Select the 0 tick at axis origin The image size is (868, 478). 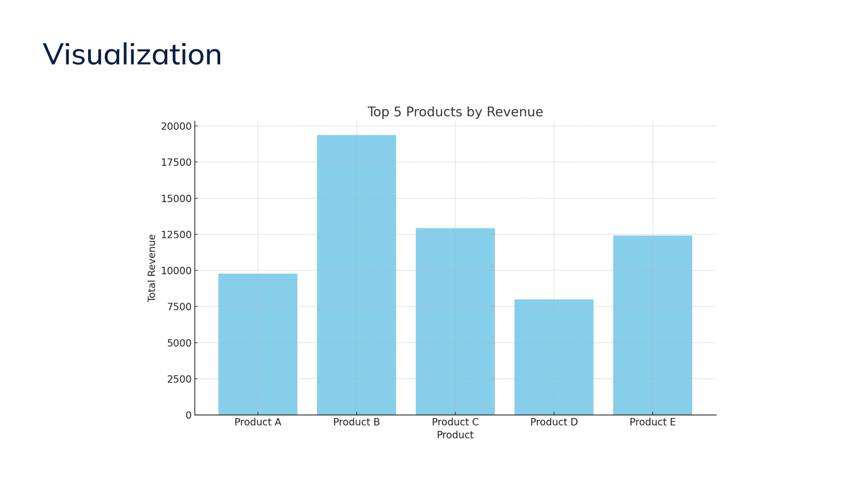tap(188, 415)
